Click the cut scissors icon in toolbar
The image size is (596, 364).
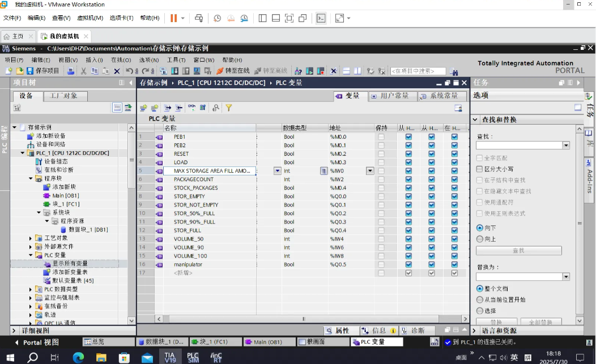pyautogui.click(x=83, y=71)
